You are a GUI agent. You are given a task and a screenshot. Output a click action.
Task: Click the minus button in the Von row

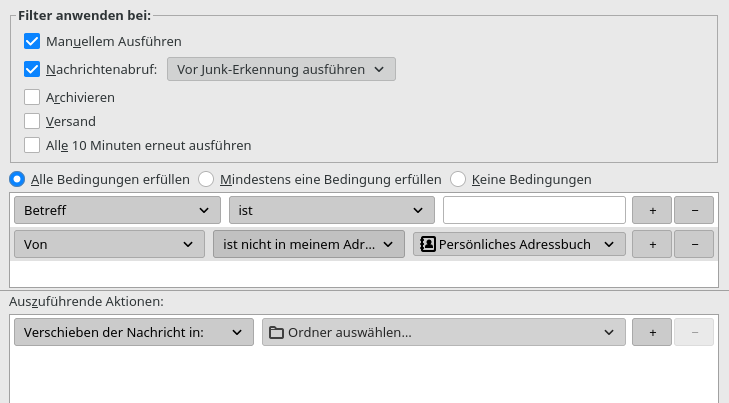(x=694, y=244)
